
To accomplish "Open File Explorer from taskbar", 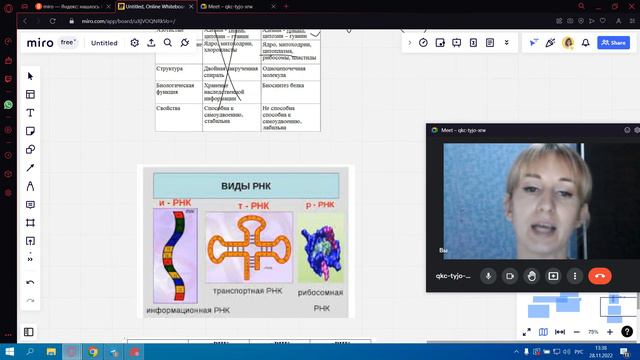I will (51, 352).
